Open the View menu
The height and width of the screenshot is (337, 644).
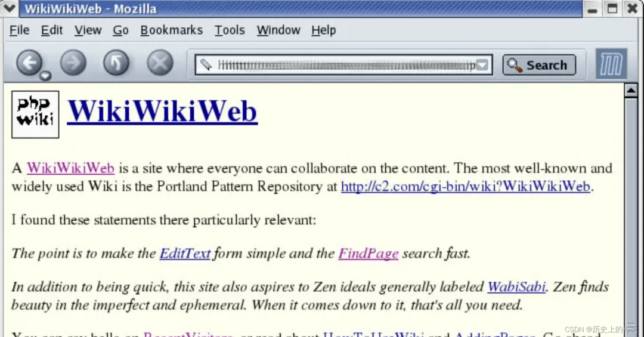tap(88, 30)
